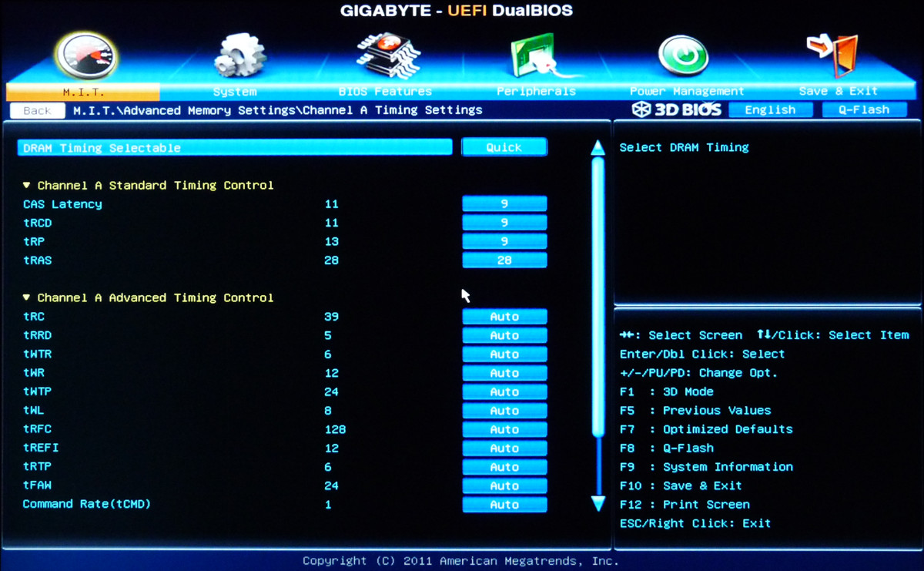Open the DRAM Timing Selectable Quick option

[x=504, y=147]
